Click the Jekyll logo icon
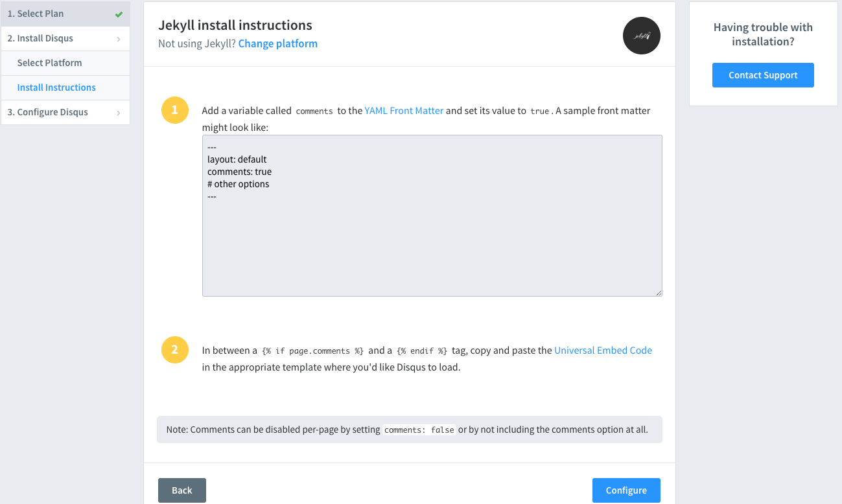The width and height of the screenshot is (842, 504). [x=642, y=36]
